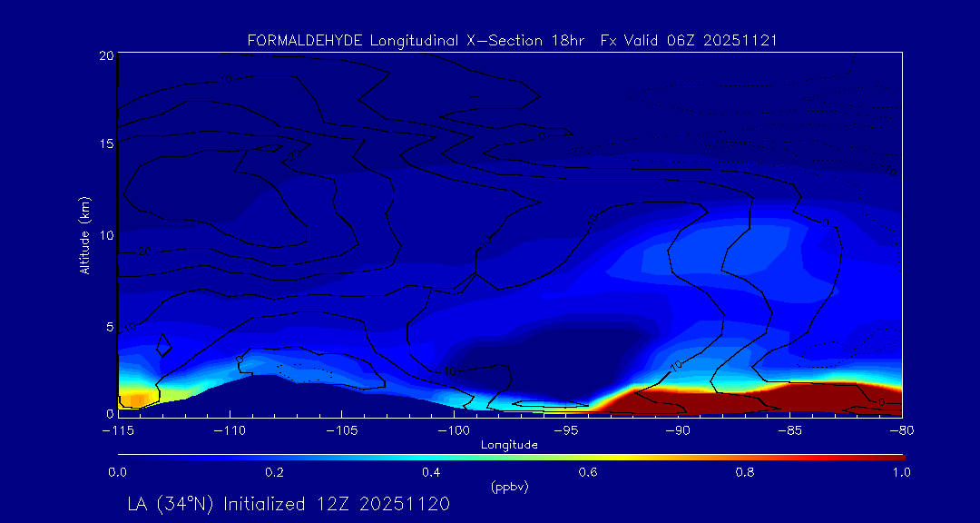The width and height of the screenshot is (980, 523).
Task: Click the Altitude (km) axis label
Action: tap(84, 234)
